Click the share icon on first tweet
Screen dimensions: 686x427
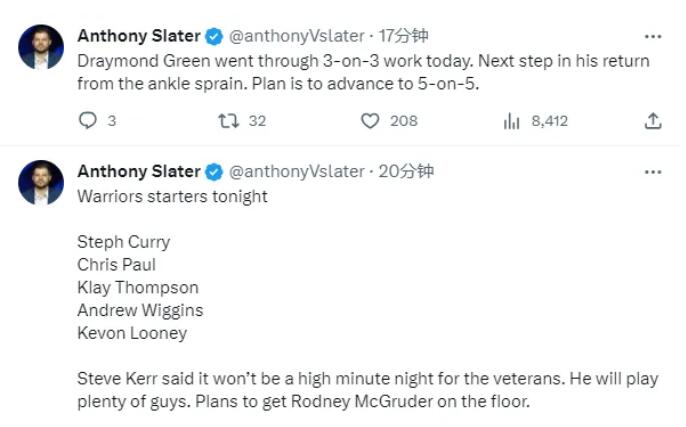(652, 121)
